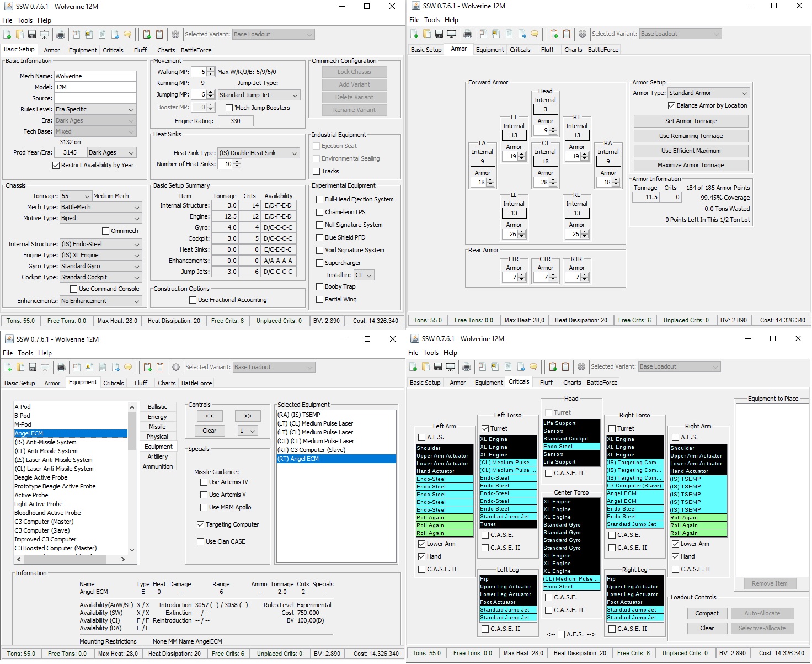Check the Supercharger experimental equipment box

[x=319, y=263]
